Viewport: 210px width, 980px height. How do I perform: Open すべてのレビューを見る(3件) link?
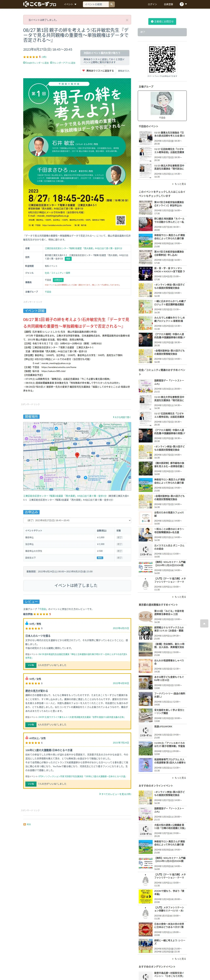115,794
